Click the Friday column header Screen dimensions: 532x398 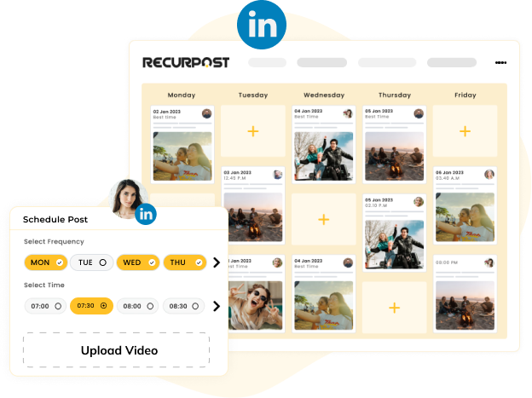pos(465,95)
